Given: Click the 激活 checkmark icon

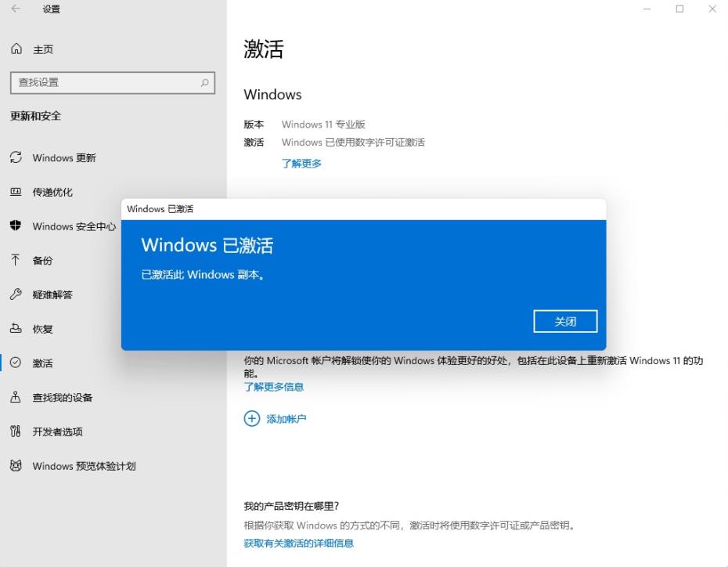Looking at the screenshot, I should 15,363.
